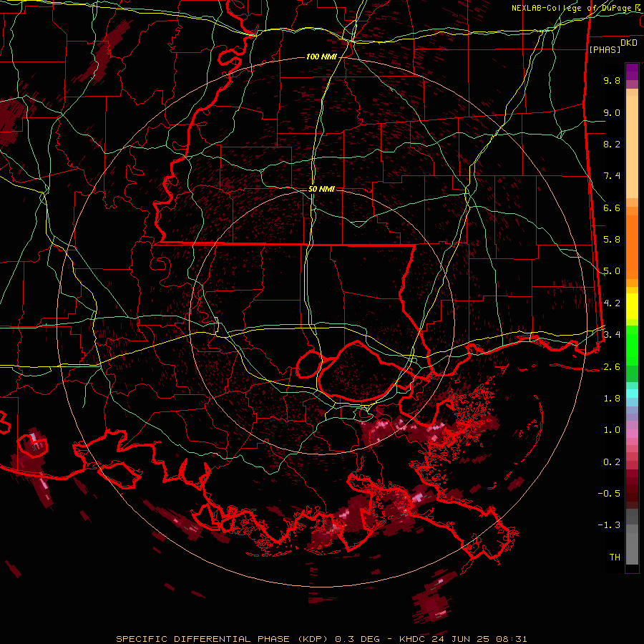Pick the peach color band beside 8.2

pos(632,147)
